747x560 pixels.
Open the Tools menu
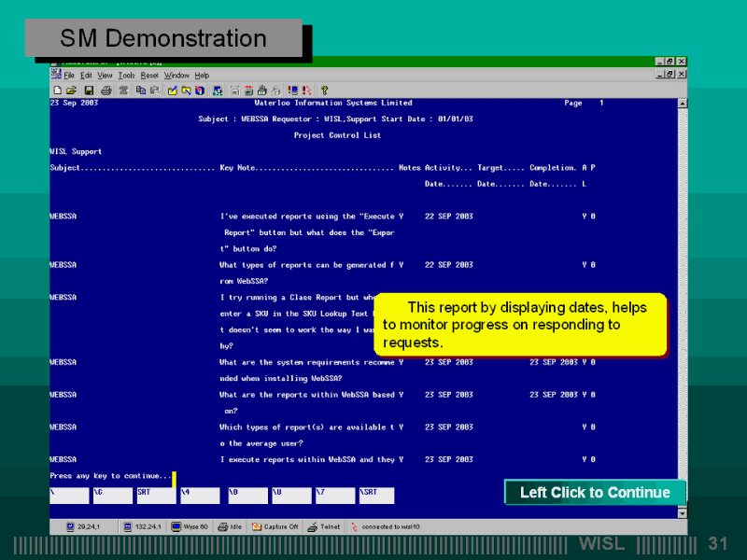126,76
